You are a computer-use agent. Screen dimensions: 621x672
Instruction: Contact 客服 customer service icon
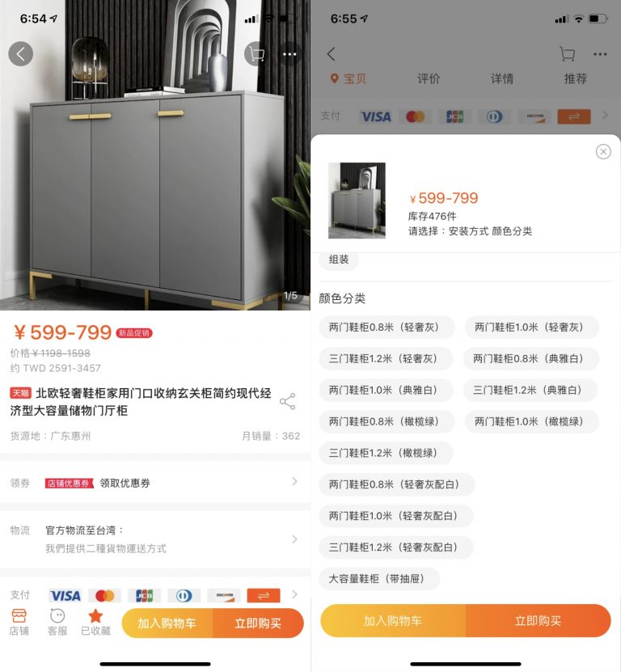[x=57, y=622]
